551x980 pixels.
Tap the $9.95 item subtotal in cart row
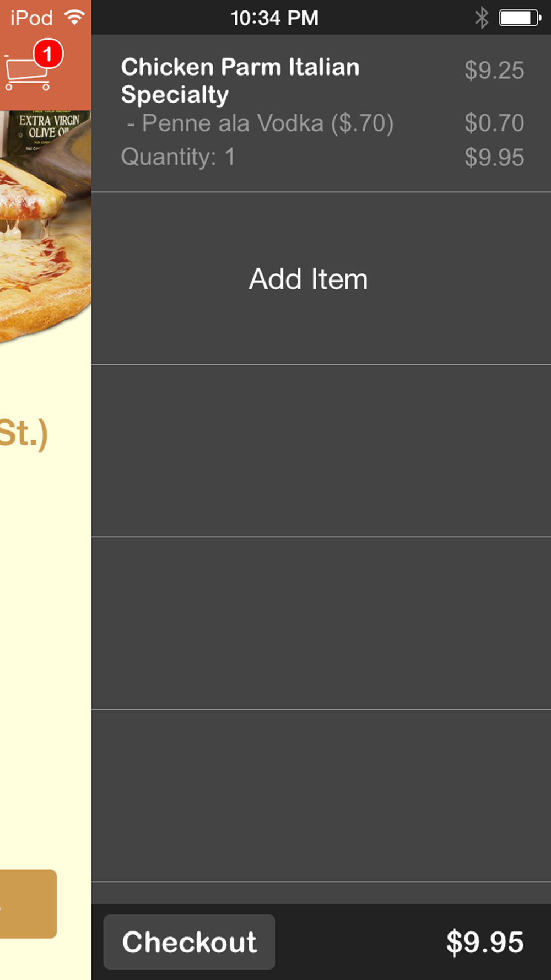click(494, 157)
